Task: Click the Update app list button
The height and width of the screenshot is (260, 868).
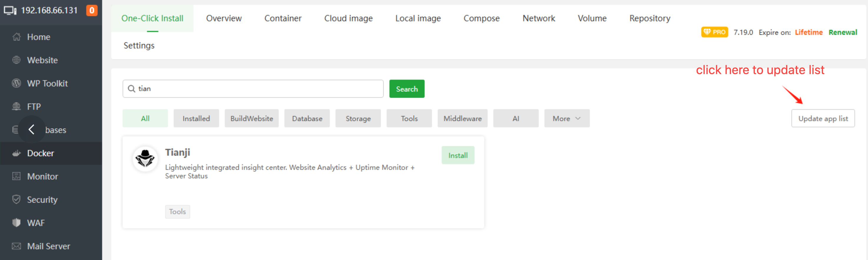Action: pyautogui.click(x=823, y=119)
